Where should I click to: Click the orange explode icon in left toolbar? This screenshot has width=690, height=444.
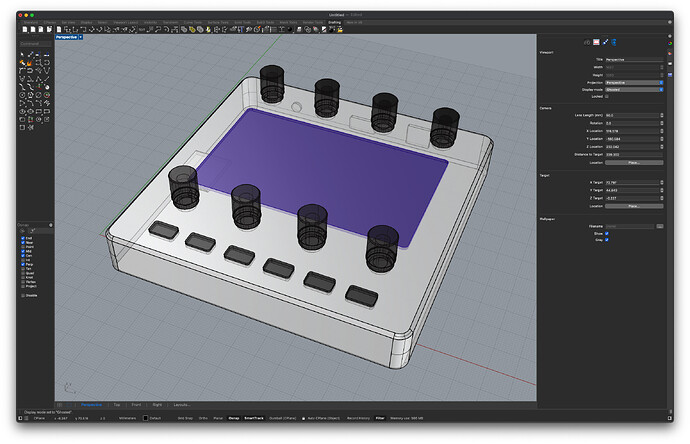(x=29, y=63)
